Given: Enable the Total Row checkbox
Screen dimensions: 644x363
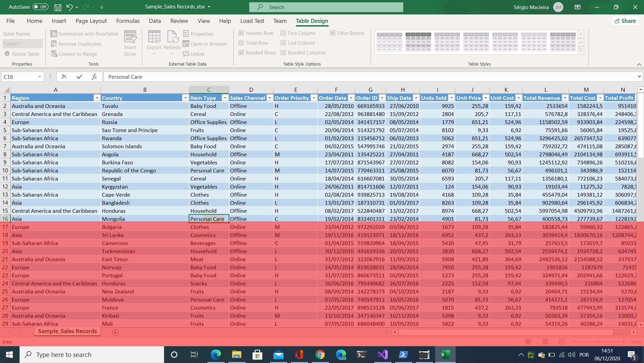Looking at the screenshot, I should coord(241,43).
